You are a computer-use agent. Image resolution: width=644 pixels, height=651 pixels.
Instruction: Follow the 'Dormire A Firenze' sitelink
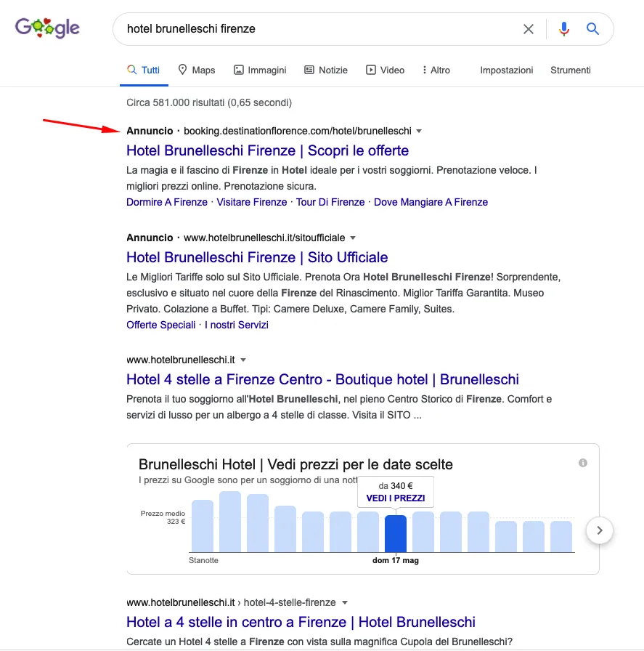pos(167,202)
